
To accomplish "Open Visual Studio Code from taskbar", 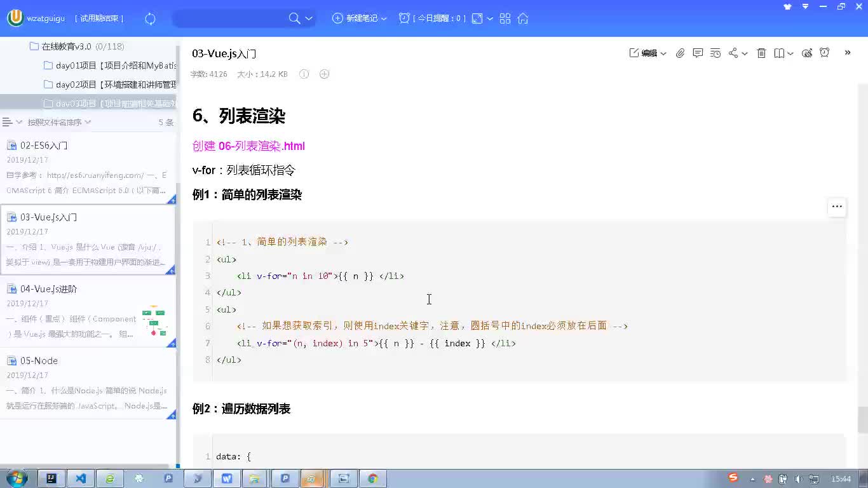I will click(81, 478).
